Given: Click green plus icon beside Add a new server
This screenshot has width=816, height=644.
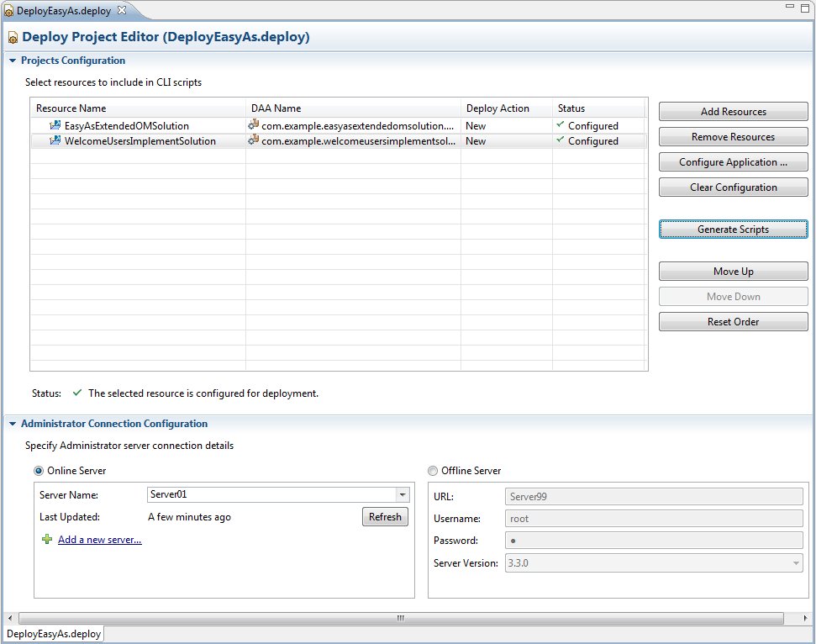Looking at the screenshot, I should point(47,540).
